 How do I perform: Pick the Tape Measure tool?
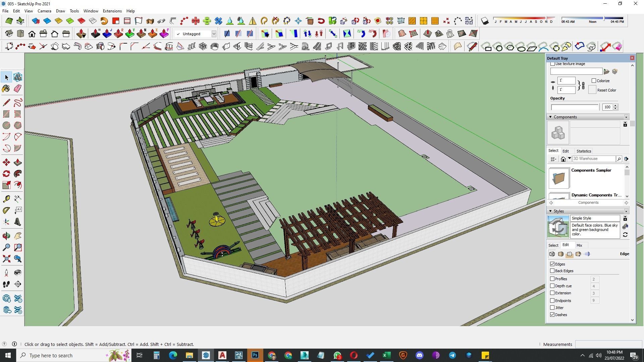[x=6, y=199]
